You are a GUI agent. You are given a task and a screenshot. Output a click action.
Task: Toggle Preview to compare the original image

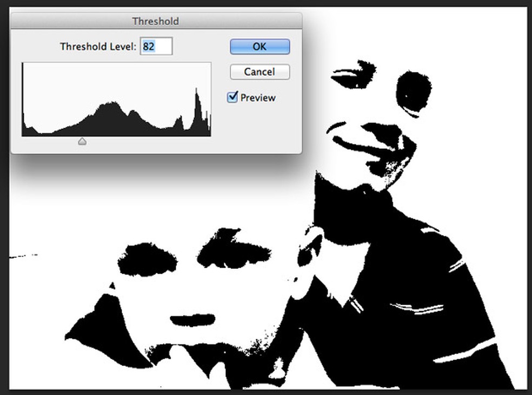pos(232,97)
